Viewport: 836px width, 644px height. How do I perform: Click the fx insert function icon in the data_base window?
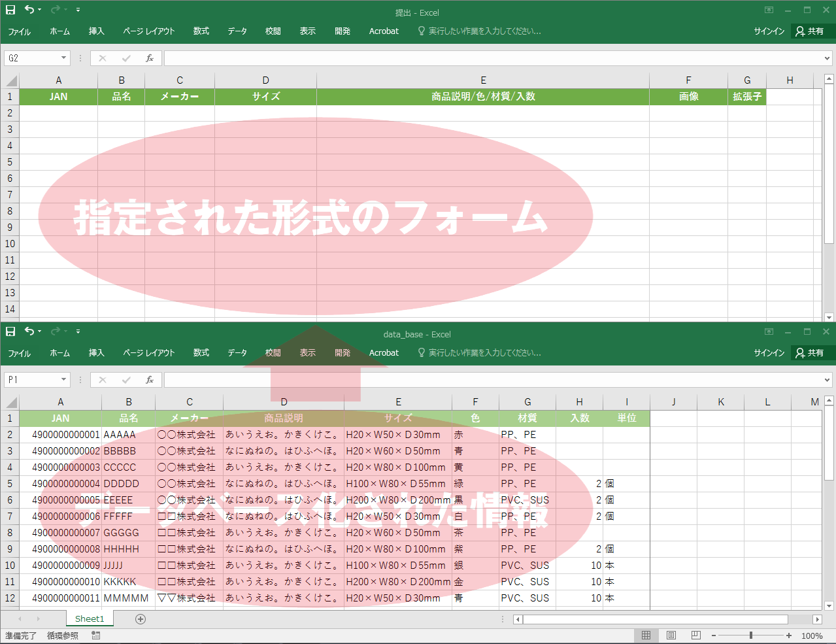pos(150,380)
